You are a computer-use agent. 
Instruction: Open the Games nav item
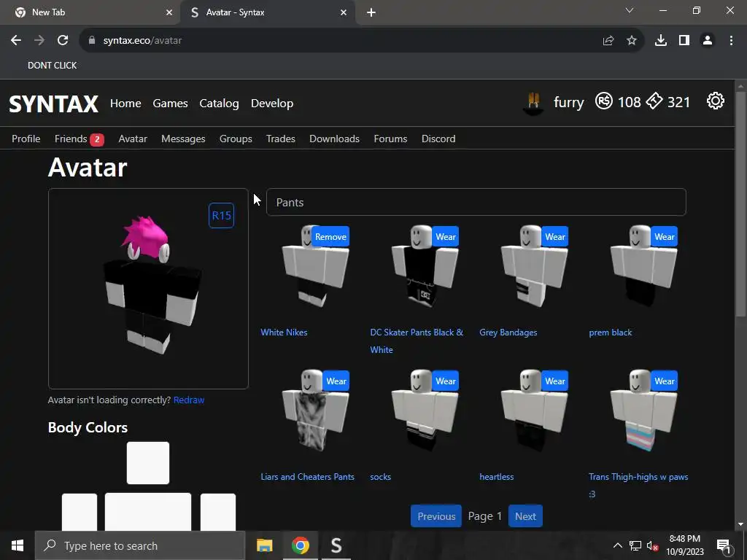[x=170, y=104]
